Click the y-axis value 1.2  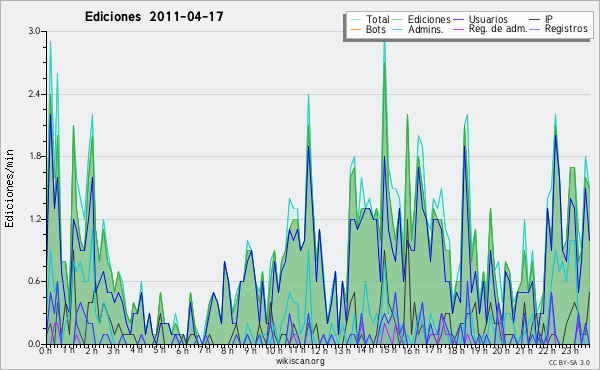tap(34, 219)
